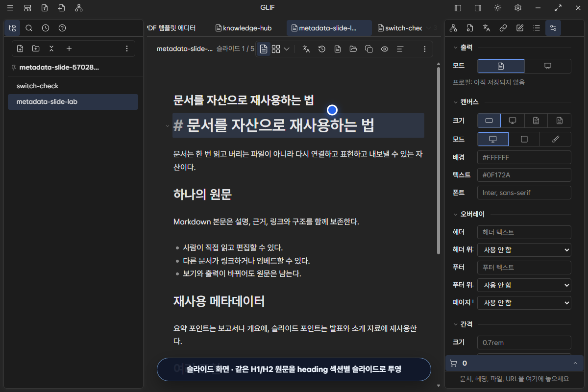Open the help question mark icon

pyautogui.click(x=62, y=28)
